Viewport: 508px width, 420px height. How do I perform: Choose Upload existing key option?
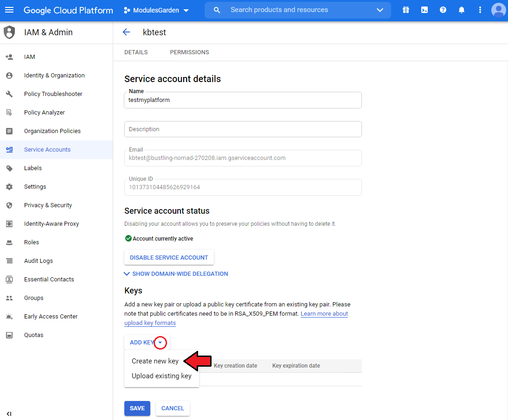pos(161,376)
